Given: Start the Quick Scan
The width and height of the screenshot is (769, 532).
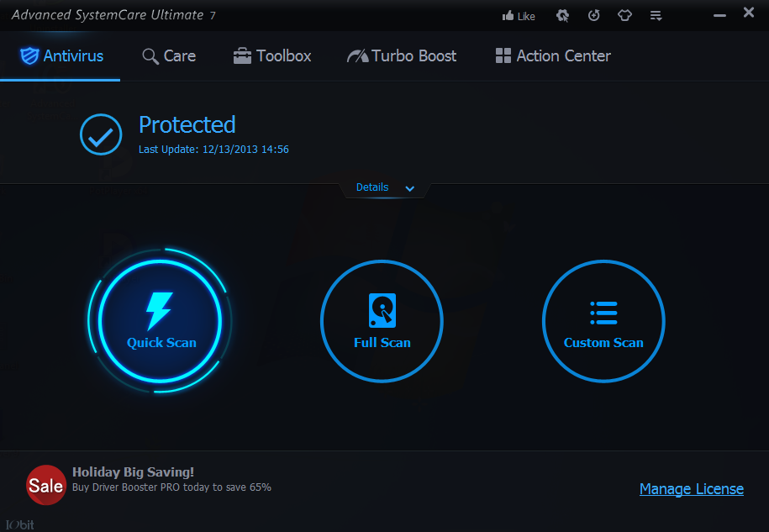Looking at the screenshot, I should point(160,321).
